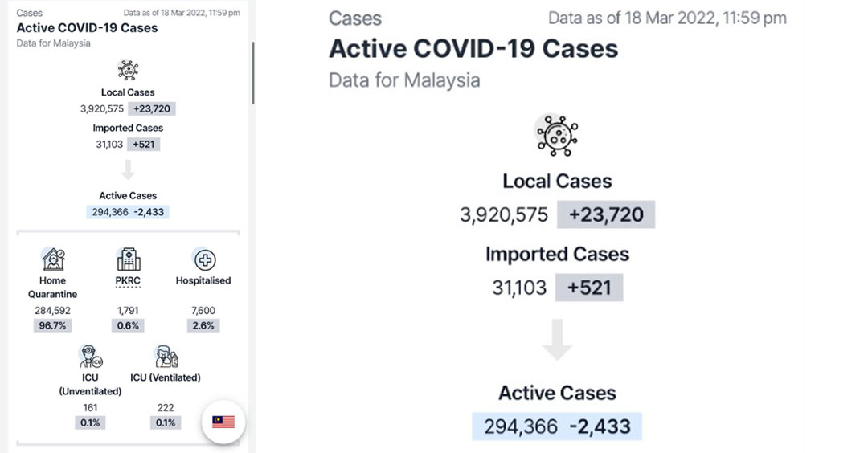
Task: Click the PKRC underlined label
Action: click(x=128, y=280)
